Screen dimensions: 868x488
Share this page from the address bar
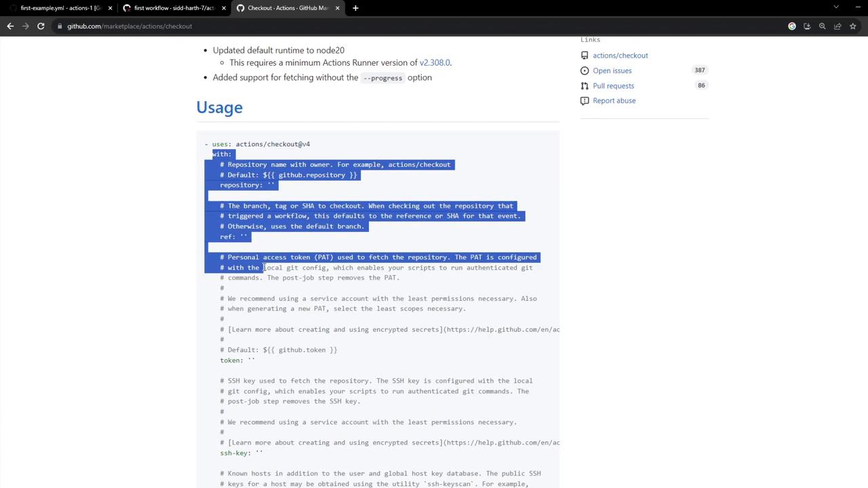pos(837,26)
